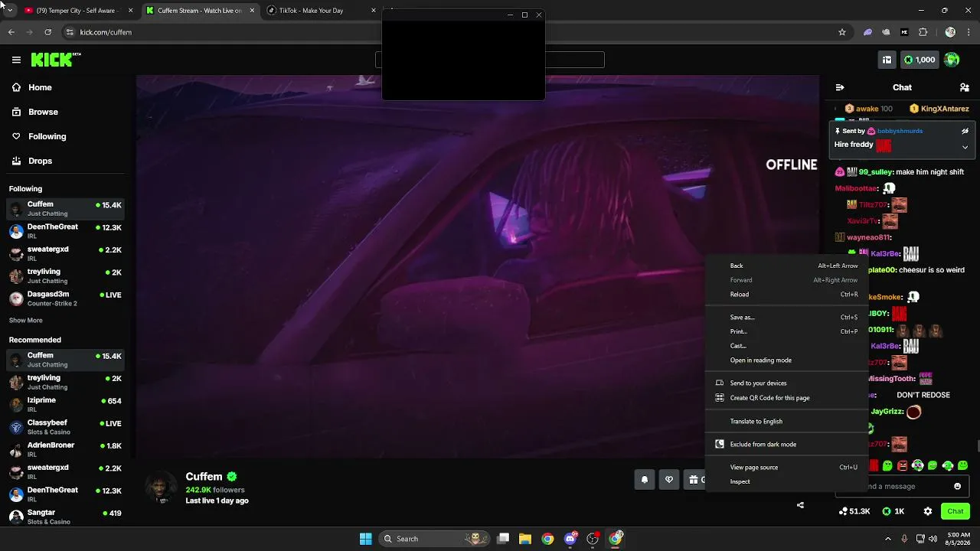This screenshot has width=980, height=551.
Task: Open File Explorer from taskbar
Action: tap(525, 539)
